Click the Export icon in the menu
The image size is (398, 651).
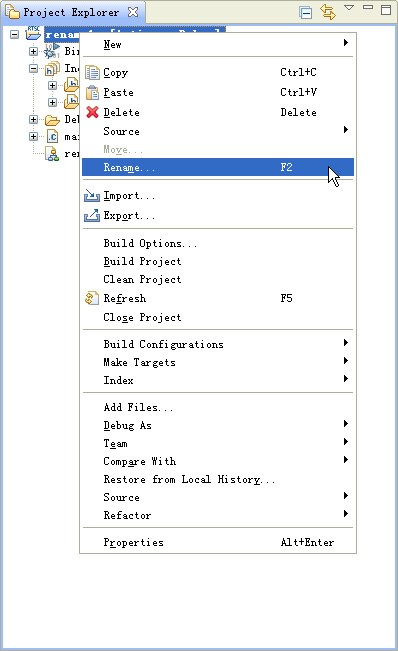tap(92, 215)
